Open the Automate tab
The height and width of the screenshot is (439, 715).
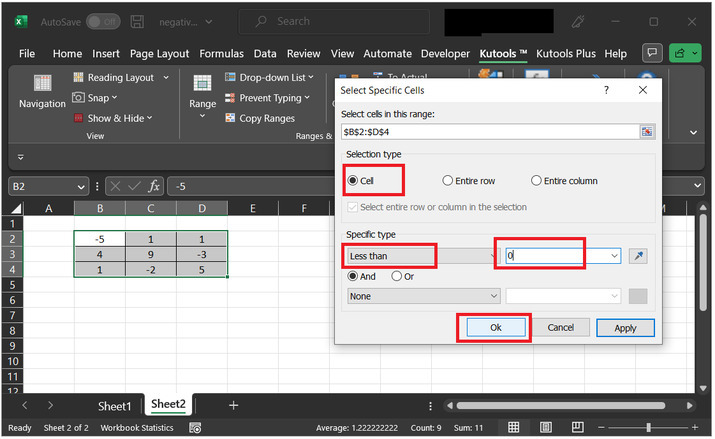coord(387,54)
